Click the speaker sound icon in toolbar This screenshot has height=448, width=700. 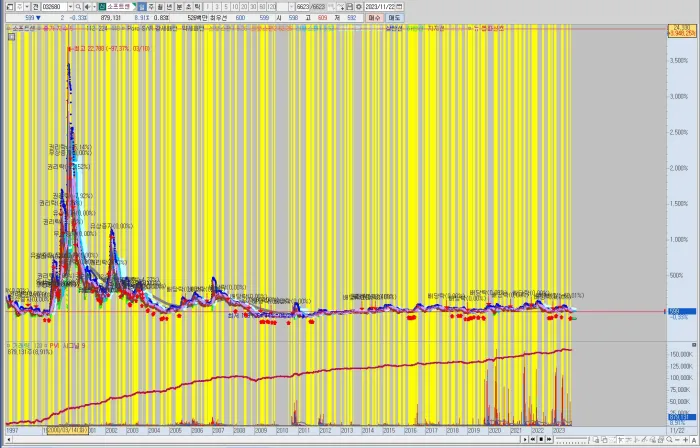point(87,7)
